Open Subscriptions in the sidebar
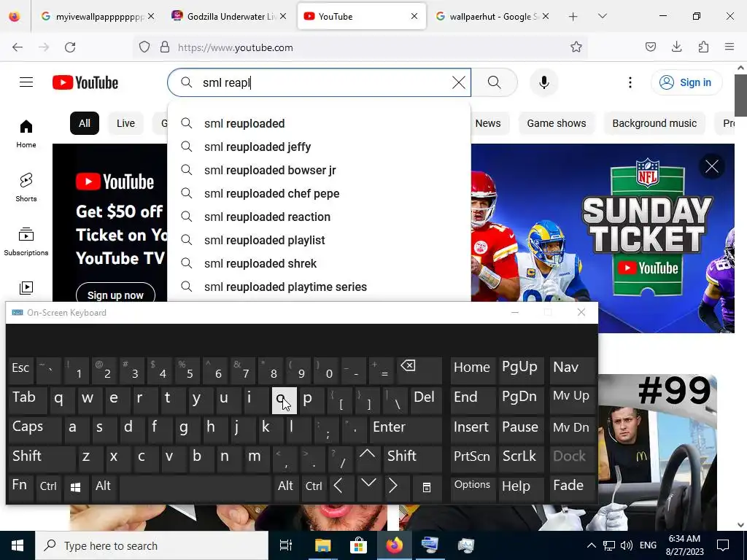Viewport: 747px width, 560px height. 26,241
